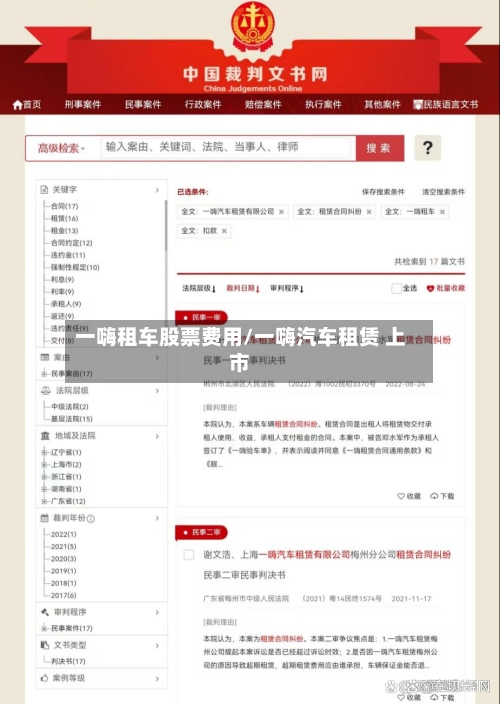Viewport: 500px width, 704px height.
Task: Filter by 基层法院(15)
Action: (x=71, y=419)
